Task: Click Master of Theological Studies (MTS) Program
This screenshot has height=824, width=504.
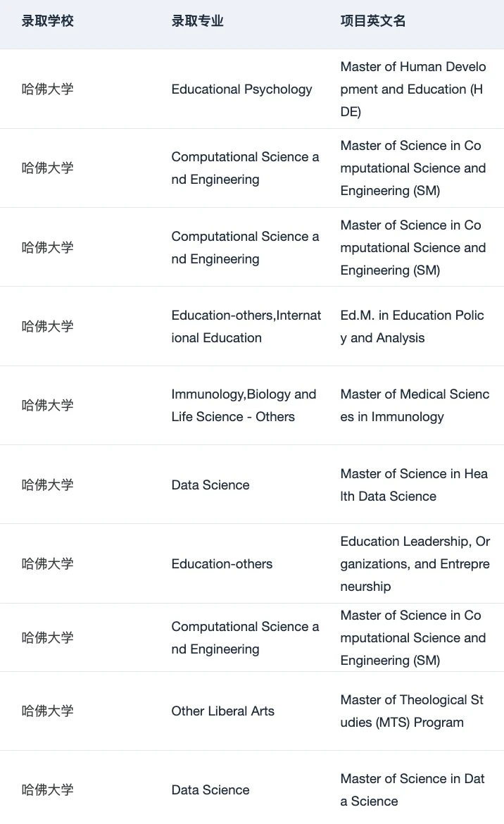Action: coord(412,711)
